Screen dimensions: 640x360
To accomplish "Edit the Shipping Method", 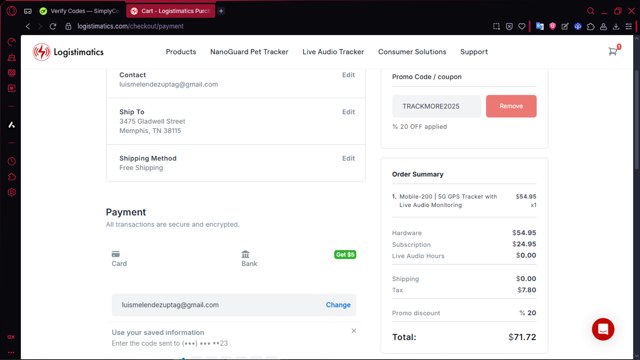I will (348, 158).
